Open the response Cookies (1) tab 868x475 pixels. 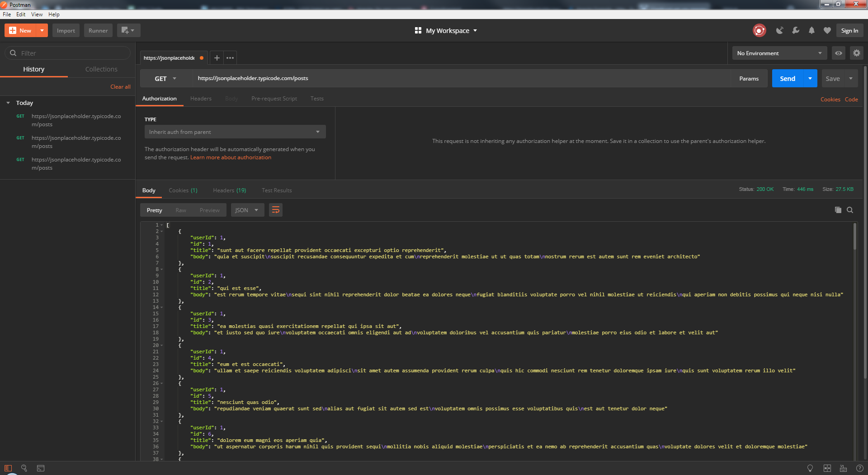click(x=183, y=190)
